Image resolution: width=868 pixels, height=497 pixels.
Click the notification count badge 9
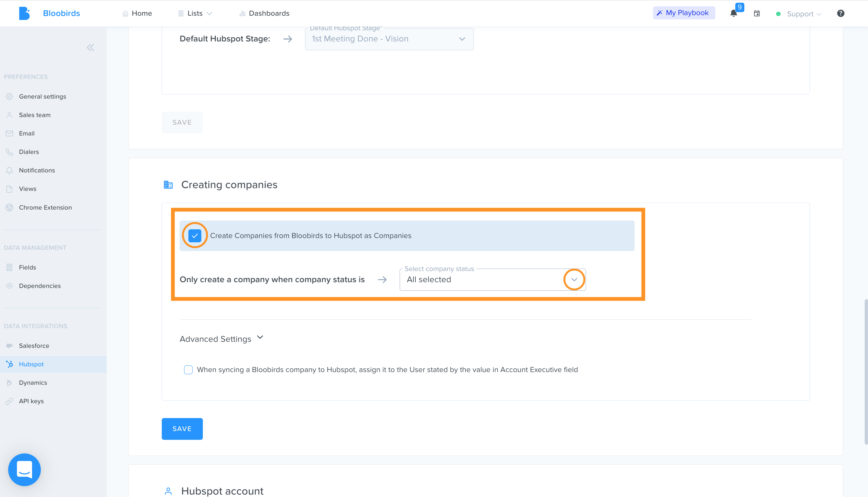(x=740, y=7)
